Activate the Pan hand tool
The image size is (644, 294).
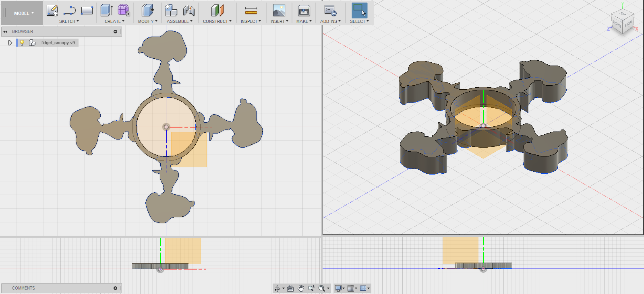point(301,288)
